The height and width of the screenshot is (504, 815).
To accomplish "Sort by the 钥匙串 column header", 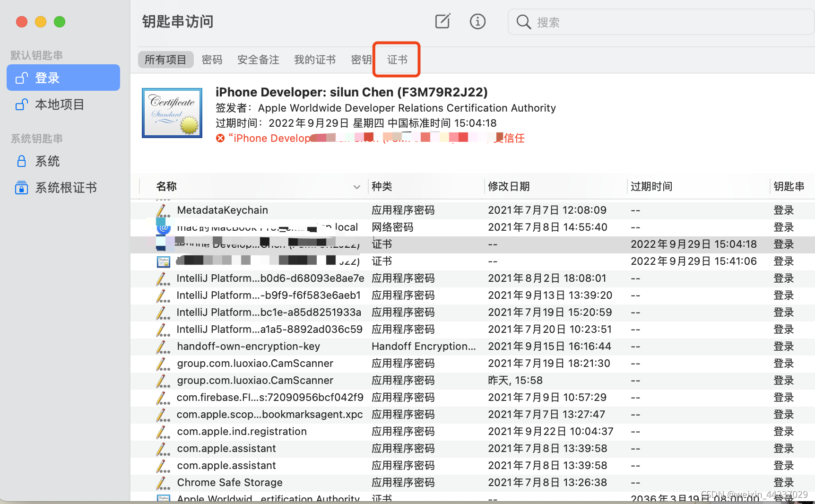I will 789,186.
